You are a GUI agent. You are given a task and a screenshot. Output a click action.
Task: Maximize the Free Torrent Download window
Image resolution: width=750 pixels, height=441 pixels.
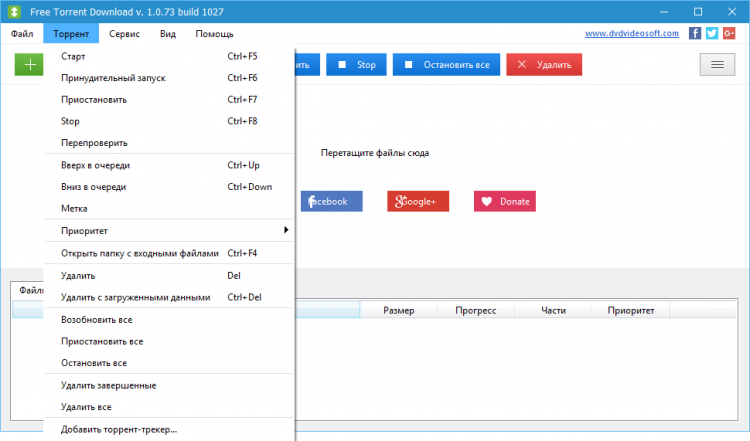tap(698, 11)
